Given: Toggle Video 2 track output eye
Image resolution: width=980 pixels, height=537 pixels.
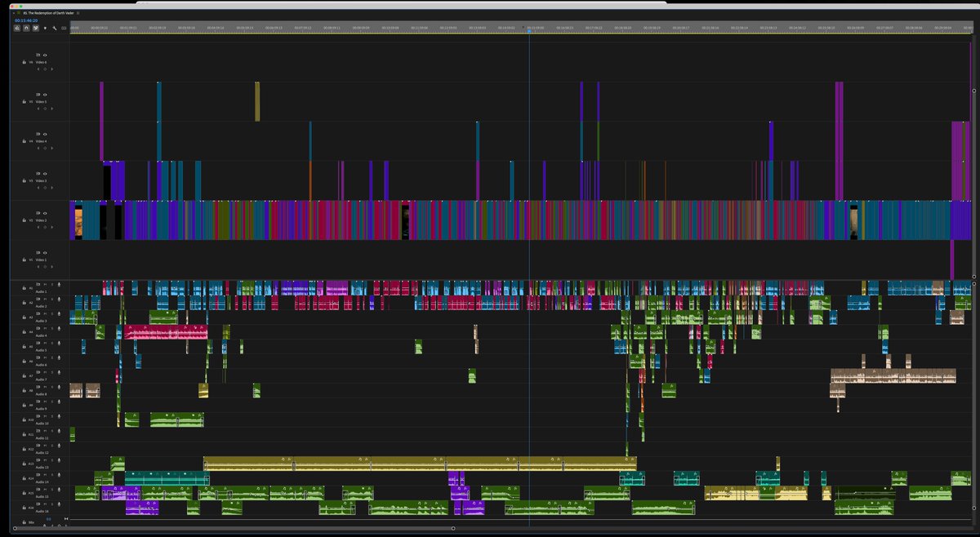Looking at the screenshot, I should (45, 214).
